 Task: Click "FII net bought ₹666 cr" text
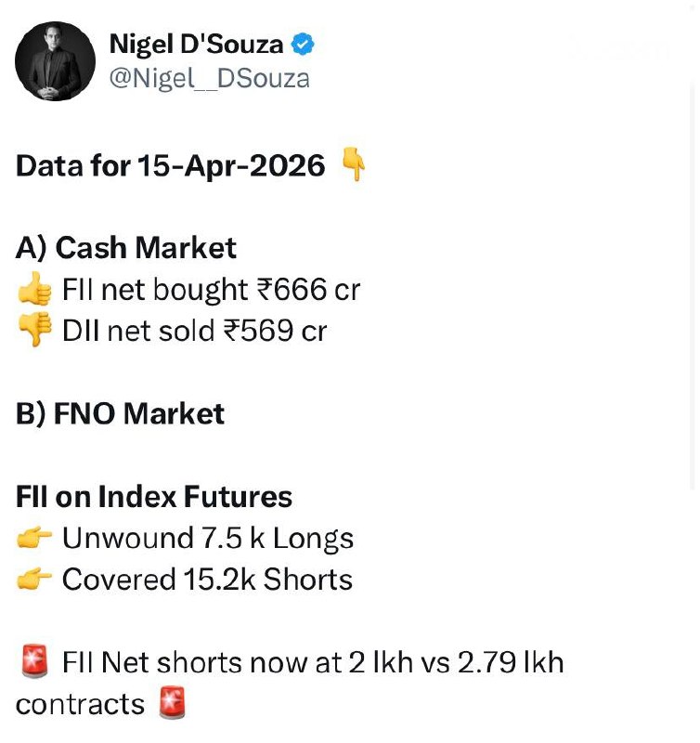(x=211, y=290)
